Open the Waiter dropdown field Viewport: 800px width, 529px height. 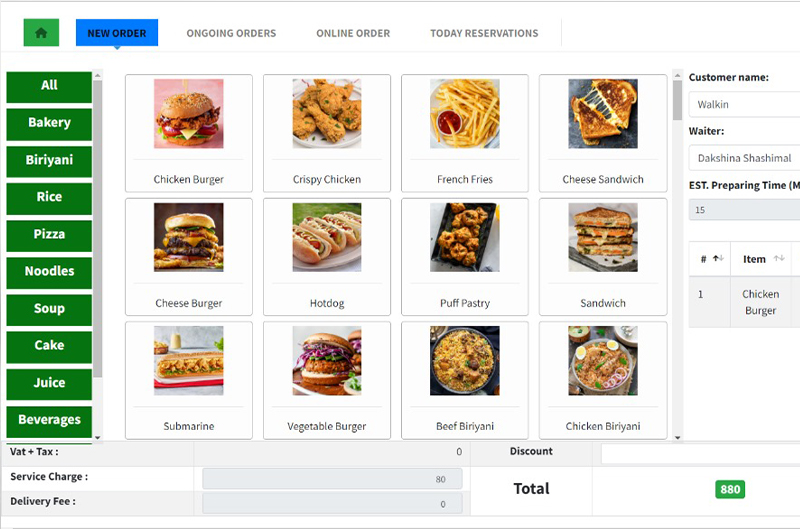pyautogui.click(x=744, y=158)
